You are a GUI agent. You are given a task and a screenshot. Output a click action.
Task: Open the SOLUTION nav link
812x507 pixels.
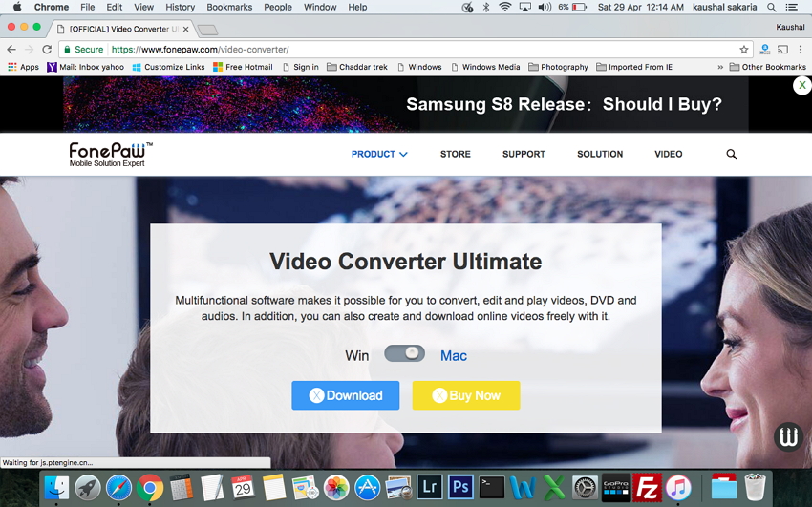click(x=600, y=154)
